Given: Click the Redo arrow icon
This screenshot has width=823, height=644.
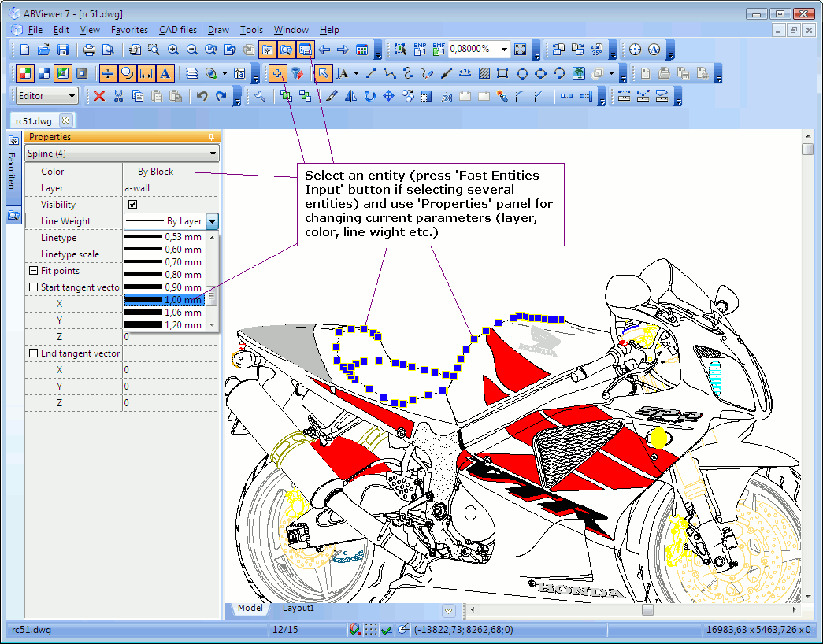Looking at the screenshot, I should (x=221, y=96).
